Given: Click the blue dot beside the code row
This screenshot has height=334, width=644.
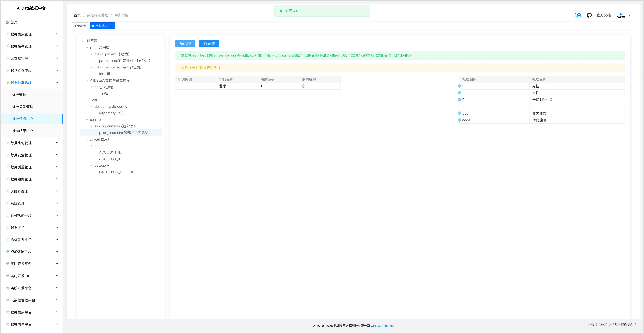Looking at the screenshot, I should pos(459,120).
